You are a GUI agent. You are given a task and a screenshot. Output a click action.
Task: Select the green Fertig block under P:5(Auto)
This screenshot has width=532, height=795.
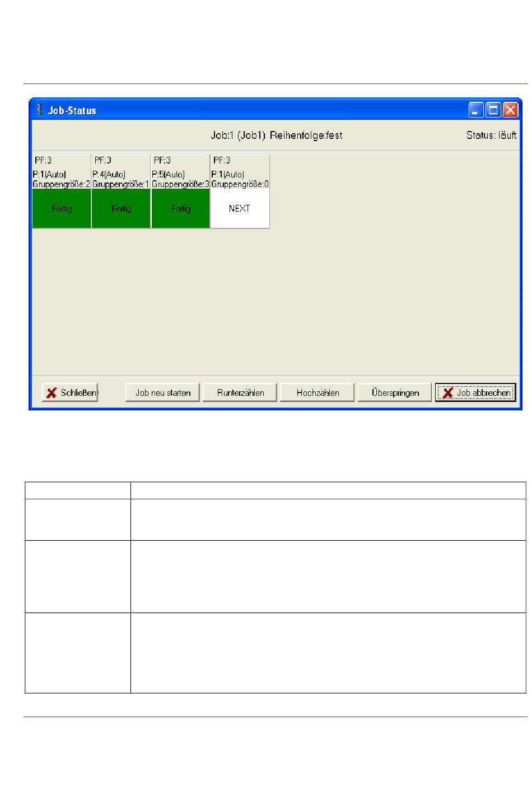point(180,209)
